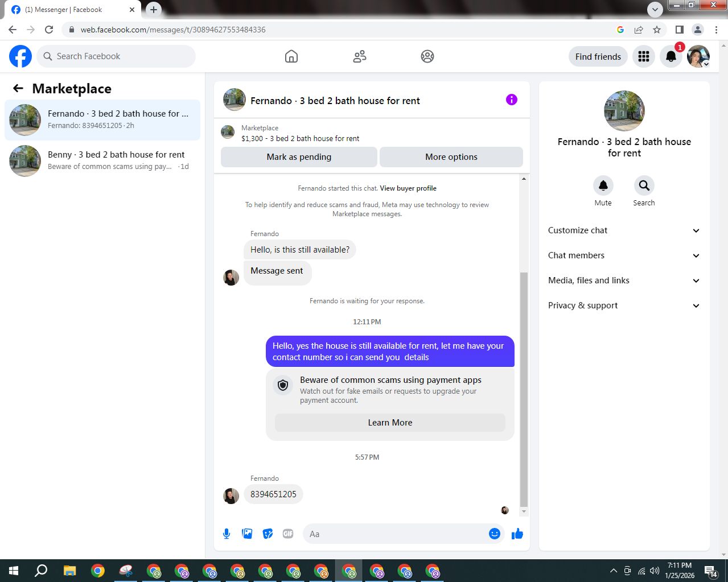Click the chat scrollbar thumb
The image size is (728, 582).
(x=524, y=389)
